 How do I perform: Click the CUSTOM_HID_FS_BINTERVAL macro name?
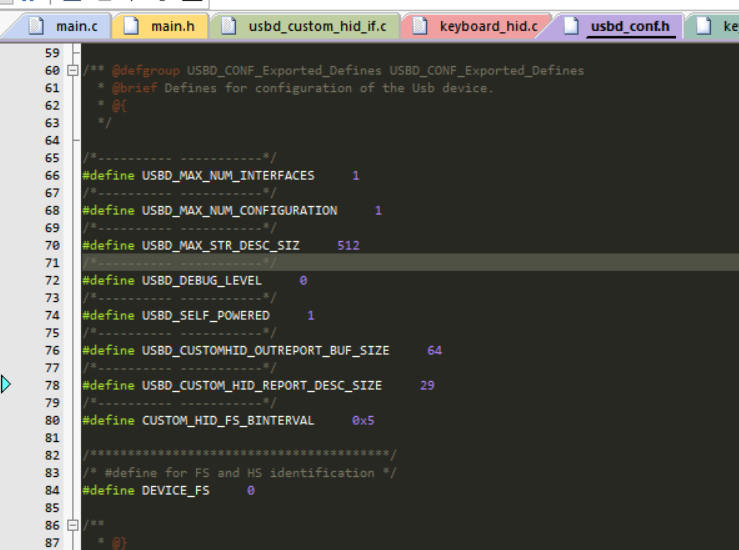pyautogui.click(x=228, y=420)
